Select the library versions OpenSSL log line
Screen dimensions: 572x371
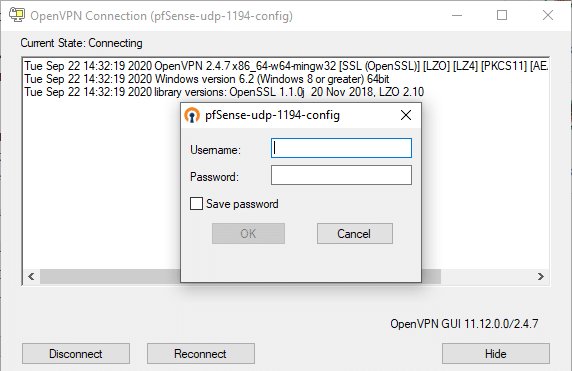tap(224, 92)
